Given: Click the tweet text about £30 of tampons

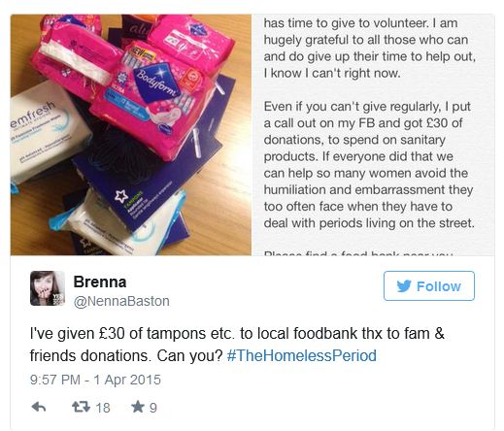Looking at the screenshot, I should point(237,345).
